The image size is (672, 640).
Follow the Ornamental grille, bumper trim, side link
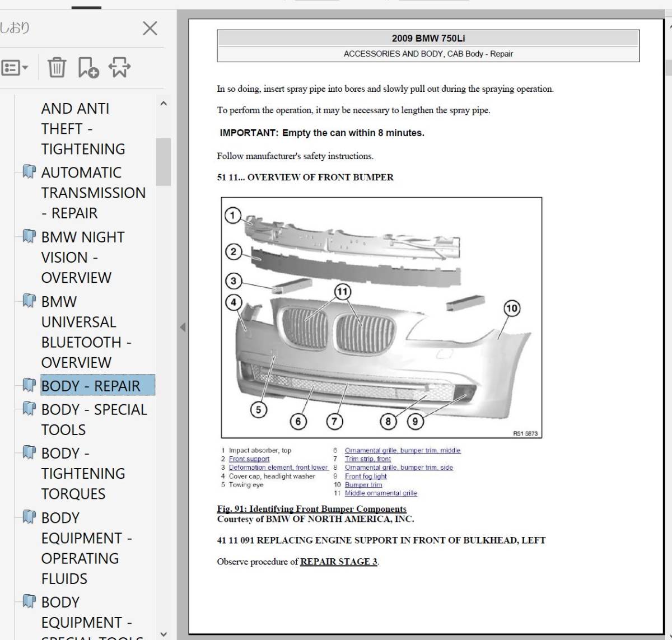pos(399,468)
